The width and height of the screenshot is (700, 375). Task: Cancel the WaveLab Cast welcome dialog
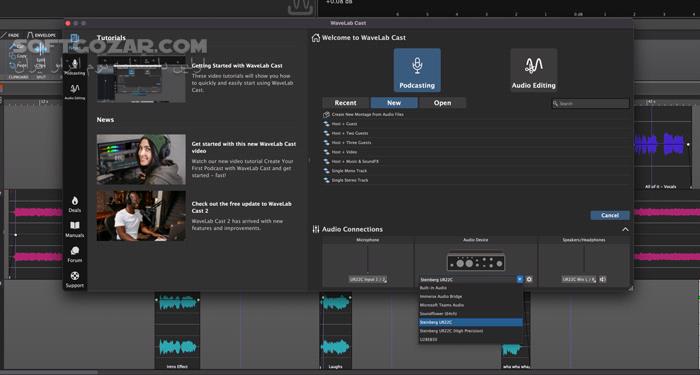pyautogui.click(x=610, y=215)
